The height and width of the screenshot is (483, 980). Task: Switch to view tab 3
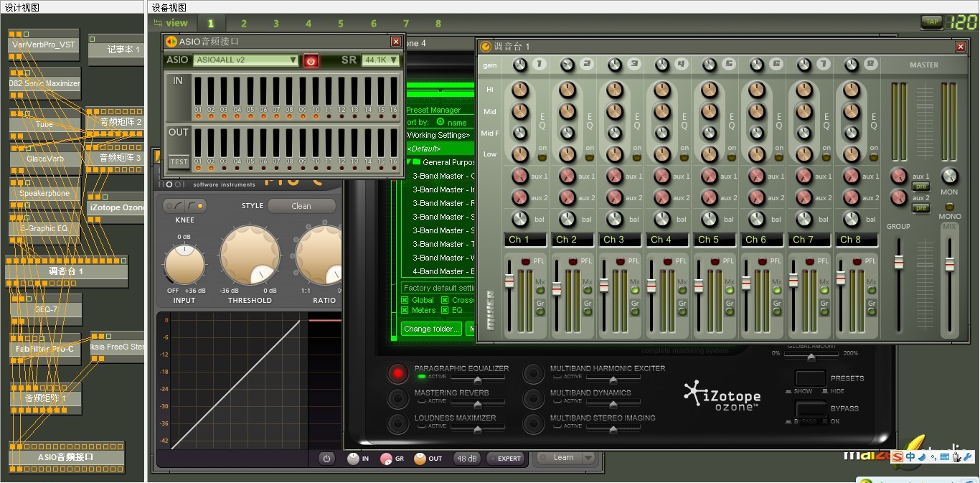276,24
